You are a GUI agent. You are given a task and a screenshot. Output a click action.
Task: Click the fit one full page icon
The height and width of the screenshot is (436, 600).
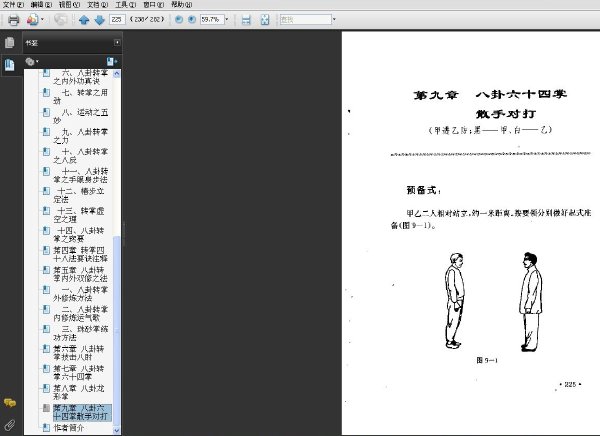(x=265, y=20)
